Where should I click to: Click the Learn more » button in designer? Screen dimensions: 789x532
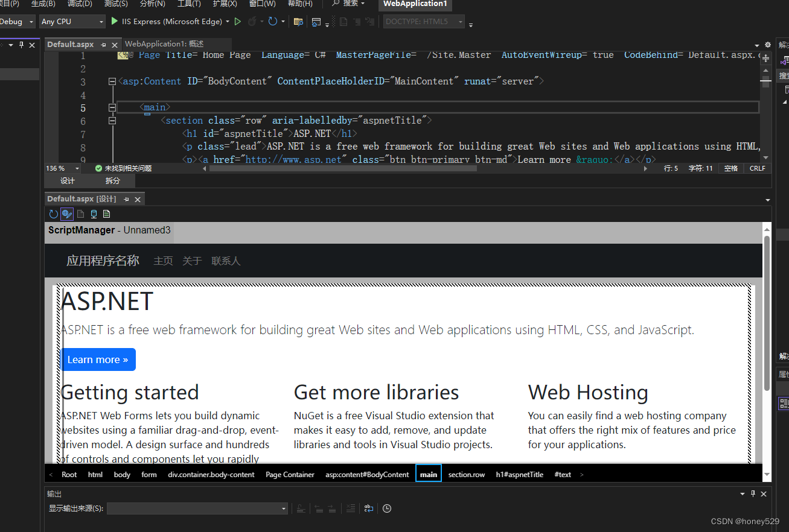(98, 359)
